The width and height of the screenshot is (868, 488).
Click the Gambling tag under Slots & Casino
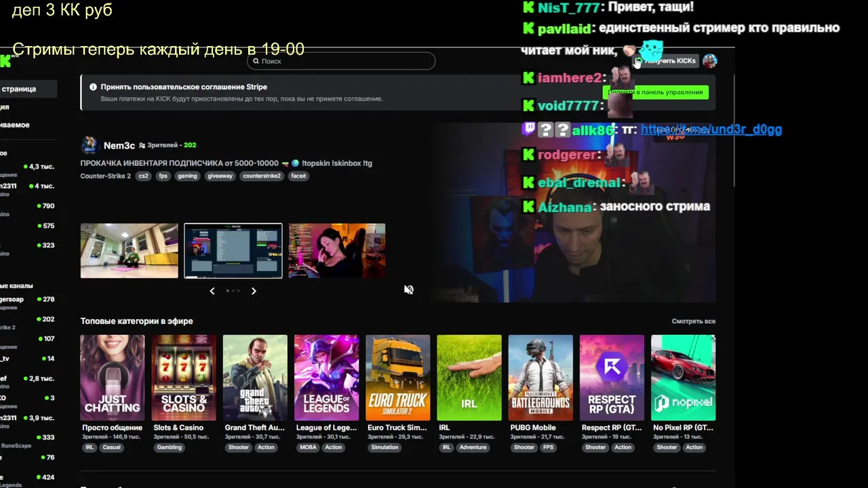pyautogui.click(x=170, y=447)
